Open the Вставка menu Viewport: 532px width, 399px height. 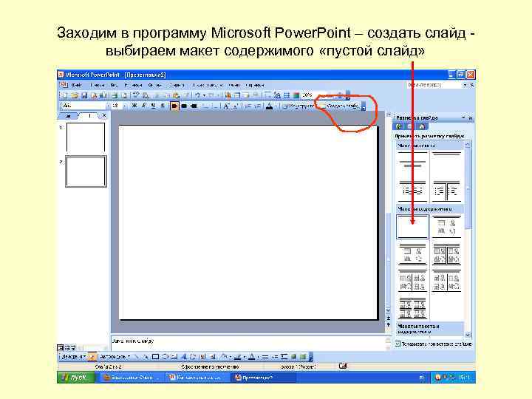click(133, 85)
